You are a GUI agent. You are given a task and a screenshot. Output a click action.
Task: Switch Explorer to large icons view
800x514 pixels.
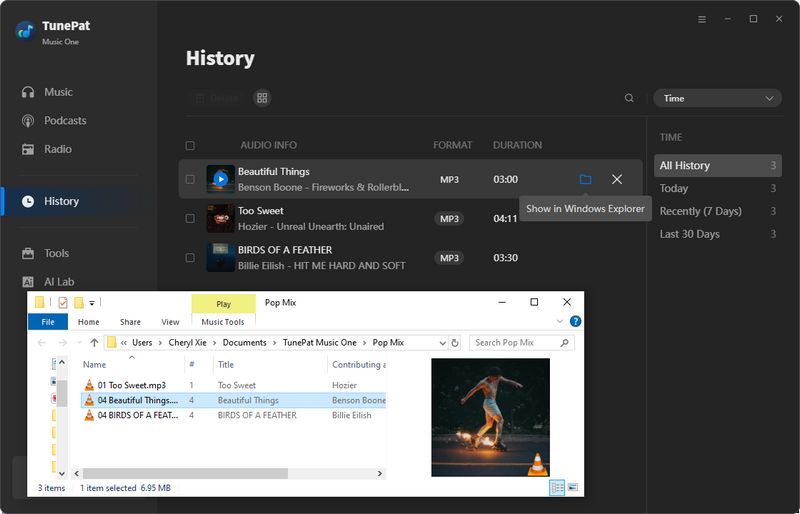pos(573,487)
